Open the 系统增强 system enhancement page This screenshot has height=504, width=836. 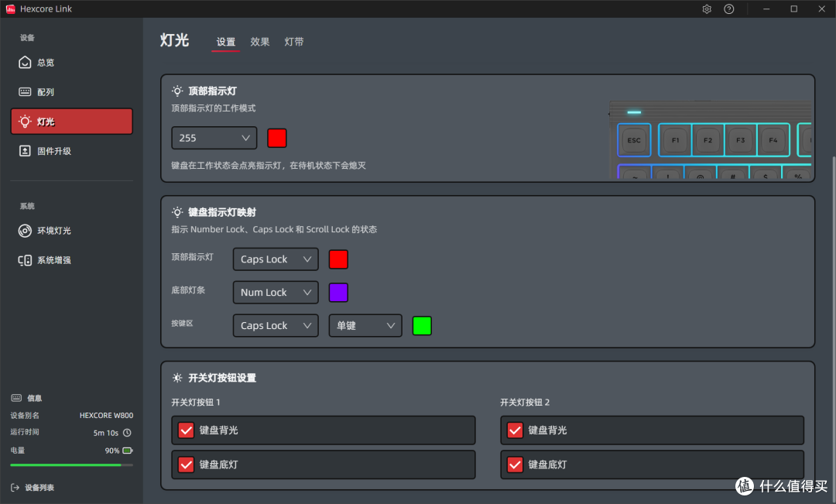tap(46, 259)
